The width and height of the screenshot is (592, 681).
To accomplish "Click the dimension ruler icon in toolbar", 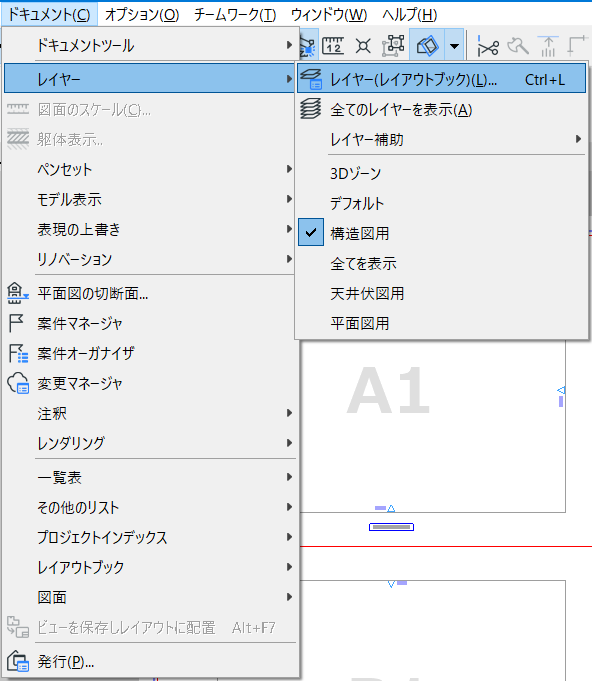I will click(333, 46).
